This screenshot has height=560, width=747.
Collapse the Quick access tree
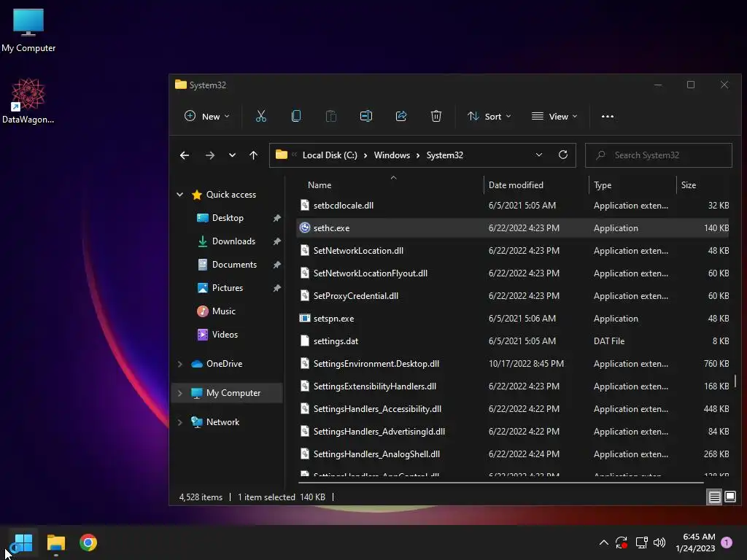coord(180,194)
